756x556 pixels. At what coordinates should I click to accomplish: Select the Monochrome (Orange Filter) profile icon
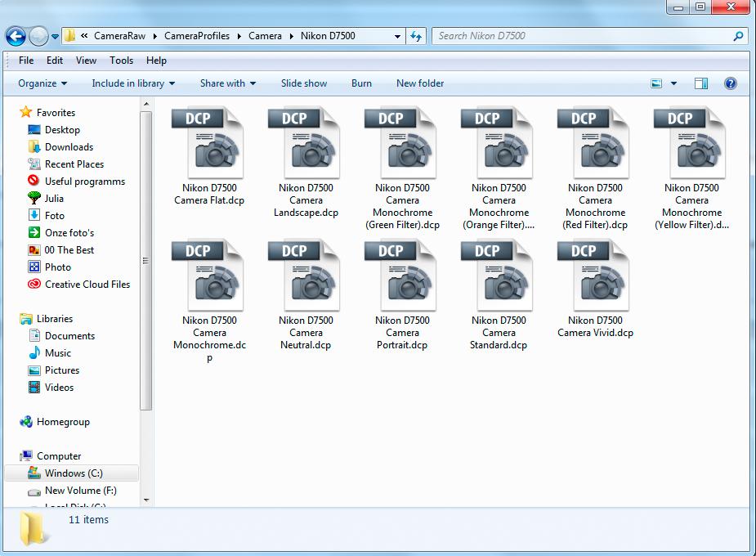[x=497, y=143]
